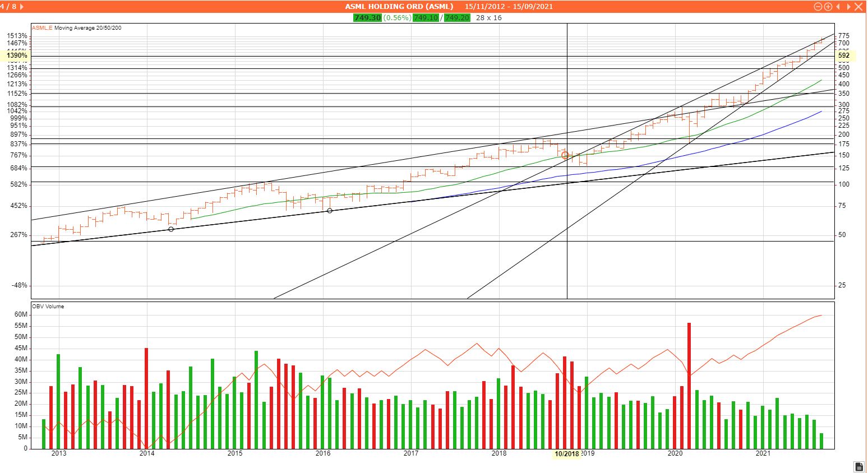
Task: Open Moving Average 20/50/200 indicator settings
Action: click(87, 28)
